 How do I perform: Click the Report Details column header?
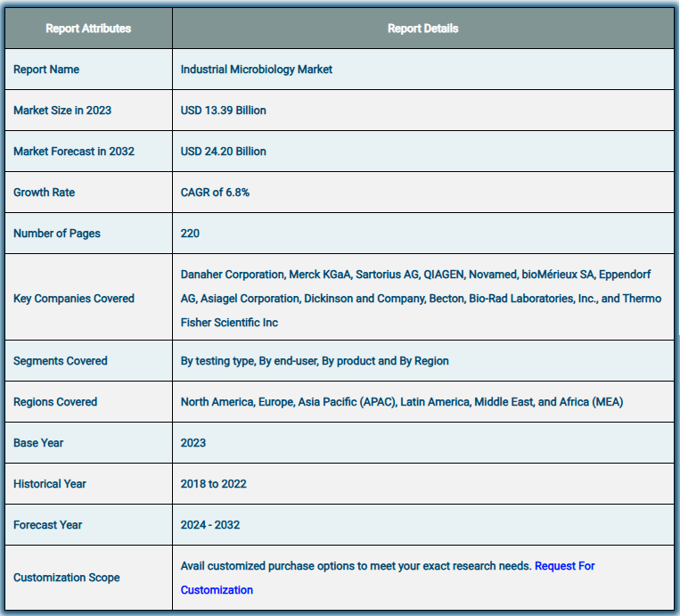pos(422,29)
